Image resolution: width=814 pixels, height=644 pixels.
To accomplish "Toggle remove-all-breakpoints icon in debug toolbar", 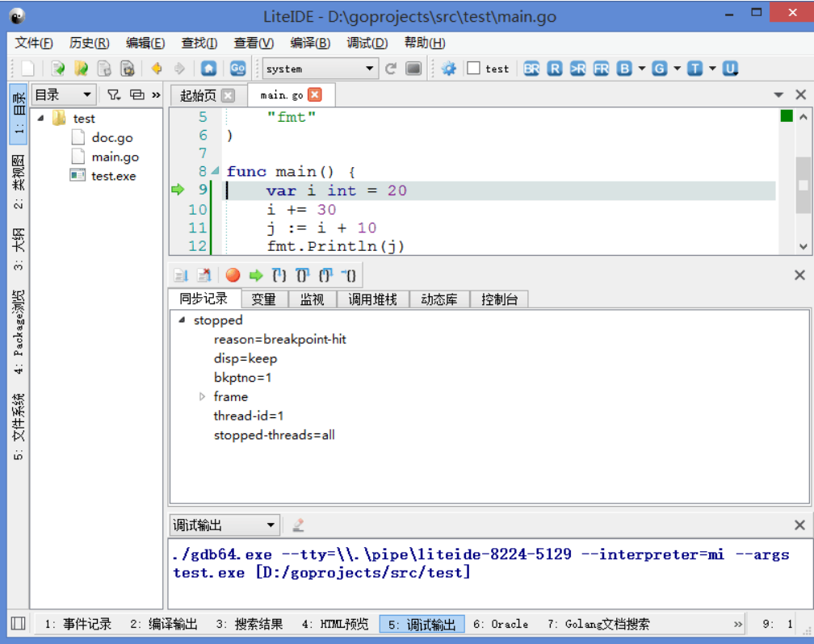I will [x=204, y=274].
